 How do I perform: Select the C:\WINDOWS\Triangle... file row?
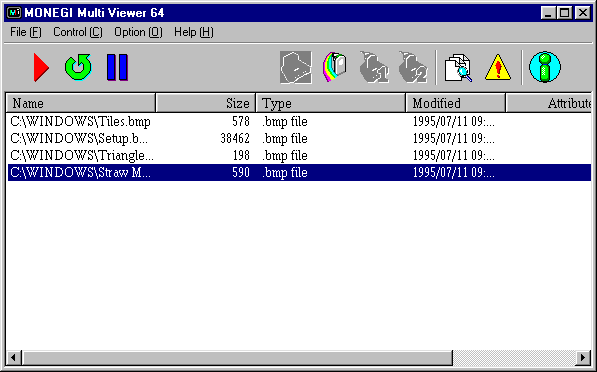point(299,155)
